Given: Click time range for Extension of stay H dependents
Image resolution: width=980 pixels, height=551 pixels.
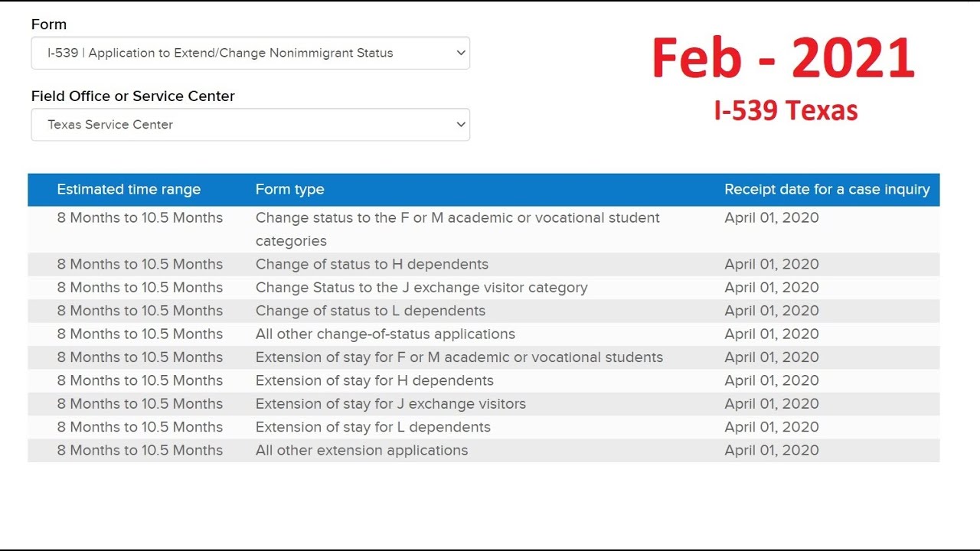Looking at the screenshot, I should (x=140, y=380).
